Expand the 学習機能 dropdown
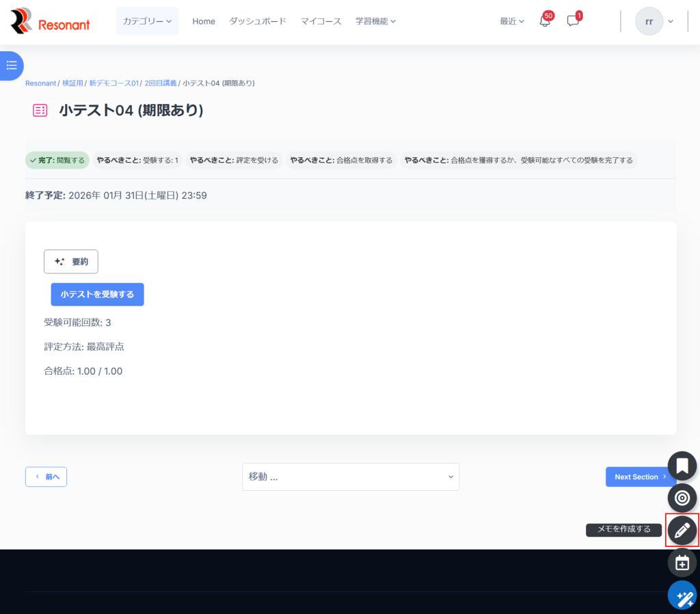700x614 pixels. (x=375, y=21)
